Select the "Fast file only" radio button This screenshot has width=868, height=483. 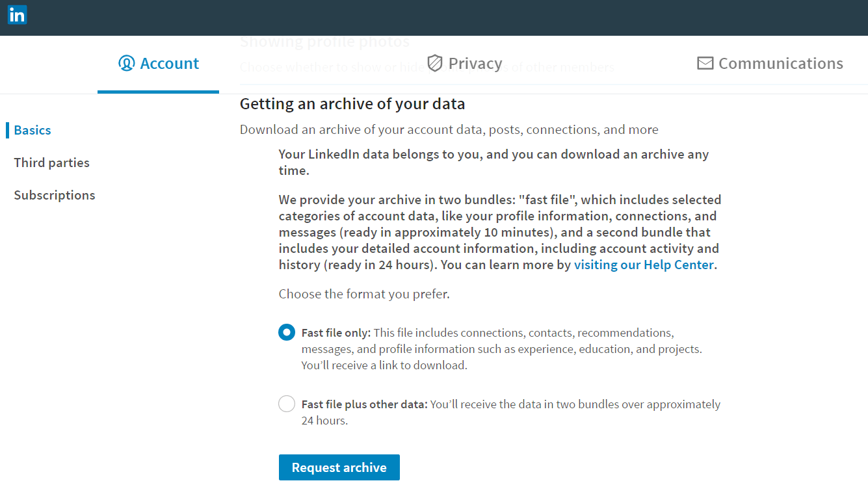(287, 332)
